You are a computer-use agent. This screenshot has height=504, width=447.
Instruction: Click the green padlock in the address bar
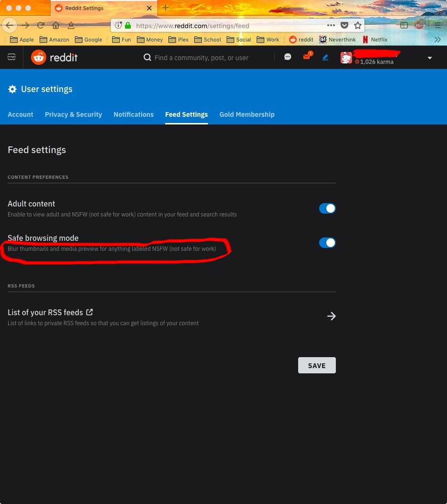(x=128, y=25)
